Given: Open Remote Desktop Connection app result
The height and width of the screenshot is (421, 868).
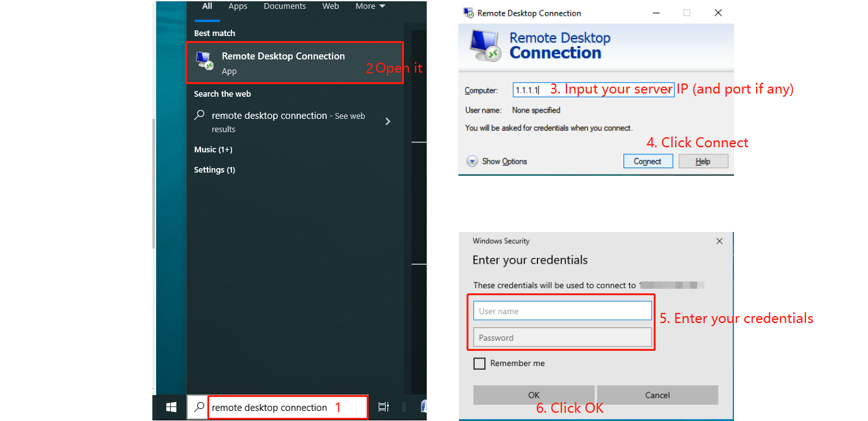Looking at the screenshot, I should click(x=295, y=63).
